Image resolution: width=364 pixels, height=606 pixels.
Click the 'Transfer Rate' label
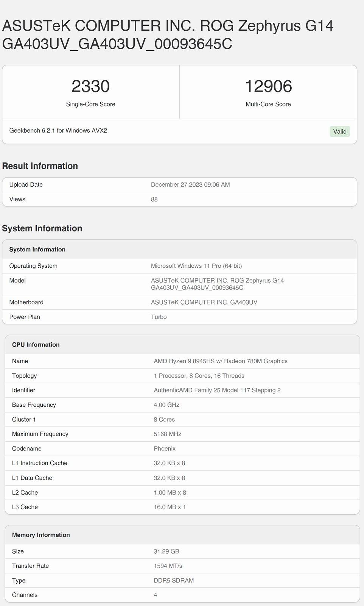31,566
